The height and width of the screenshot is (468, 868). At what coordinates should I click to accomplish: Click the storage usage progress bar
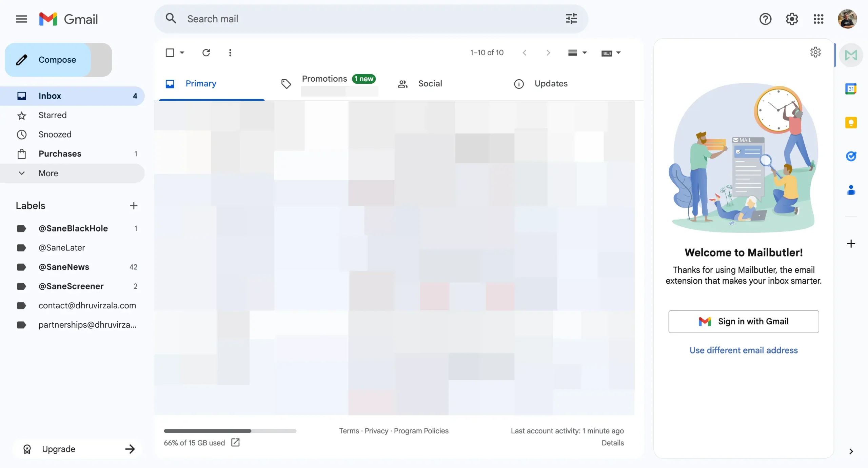click(x=230, y=431)
